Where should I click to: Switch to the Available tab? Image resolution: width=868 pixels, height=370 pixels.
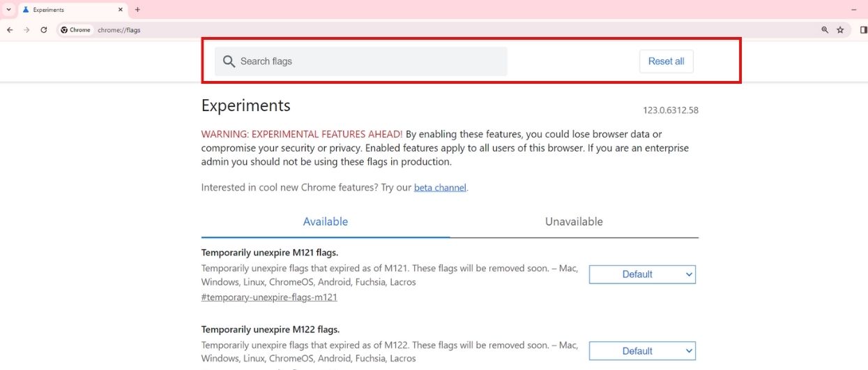tap(326, 221)
